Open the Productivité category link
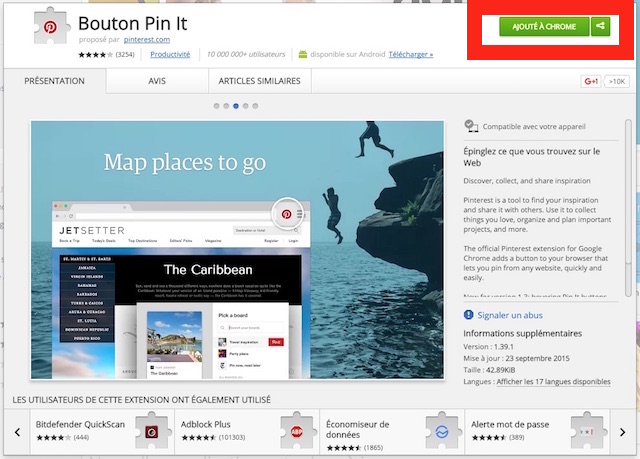Viewport: 640px width, 459px height. [170, 54]
